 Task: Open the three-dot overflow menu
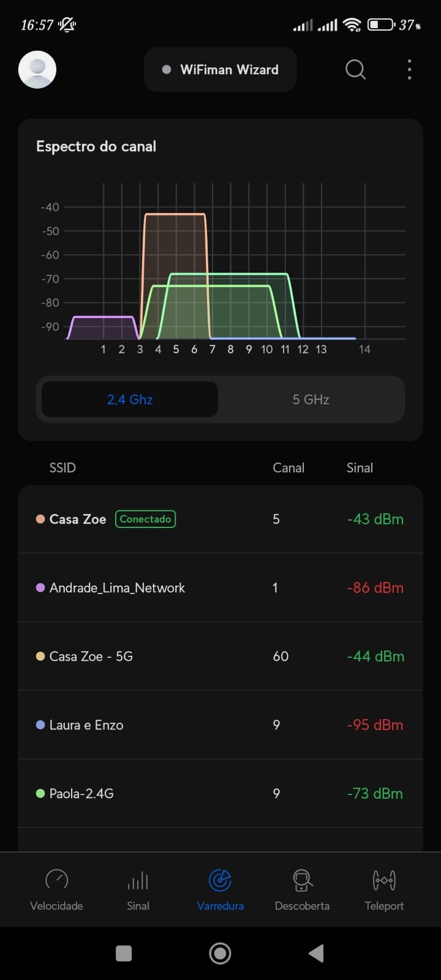point(409,70)
